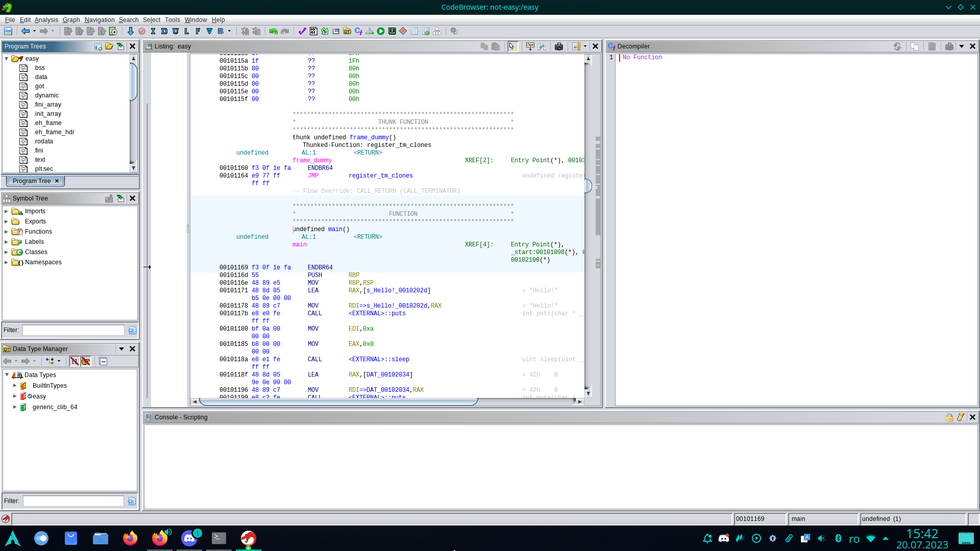Clear the console with the pencil icon
Viewport: 980px width, 551px height.
pyautogui.click(x=961, y=417)
